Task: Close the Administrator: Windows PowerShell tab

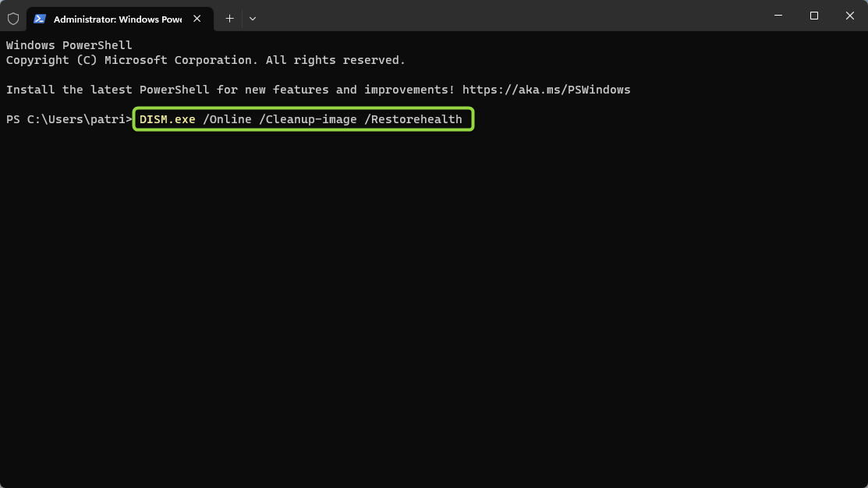Action: coord(197,19)
